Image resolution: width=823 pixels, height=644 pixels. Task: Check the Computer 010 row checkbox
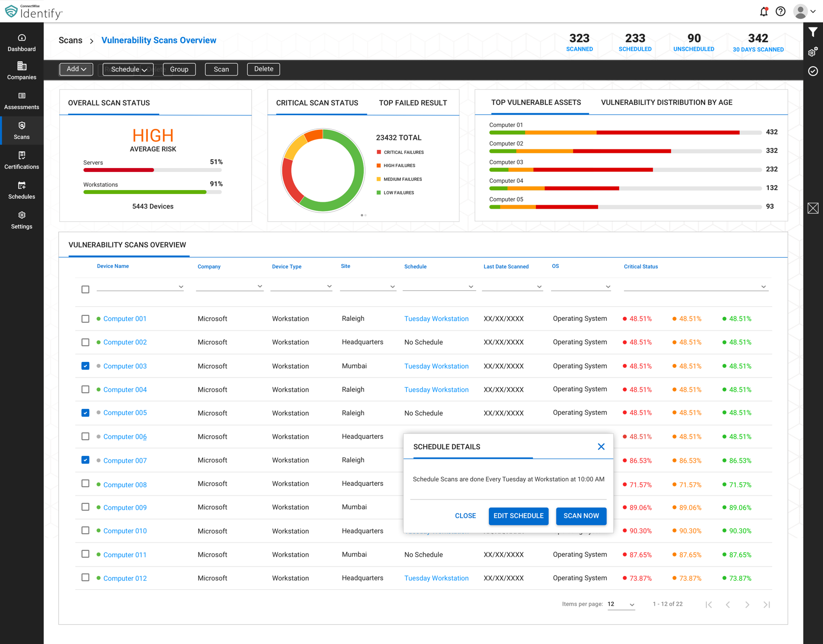(x=85, y=530)
